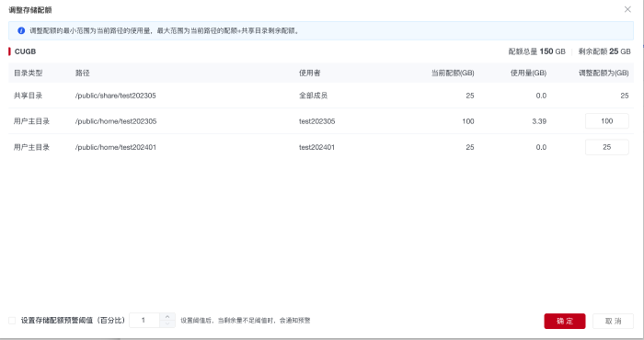Click the 剩余配额 25 GB label
Screen dimensions: 644x340
tap(604, 51)
